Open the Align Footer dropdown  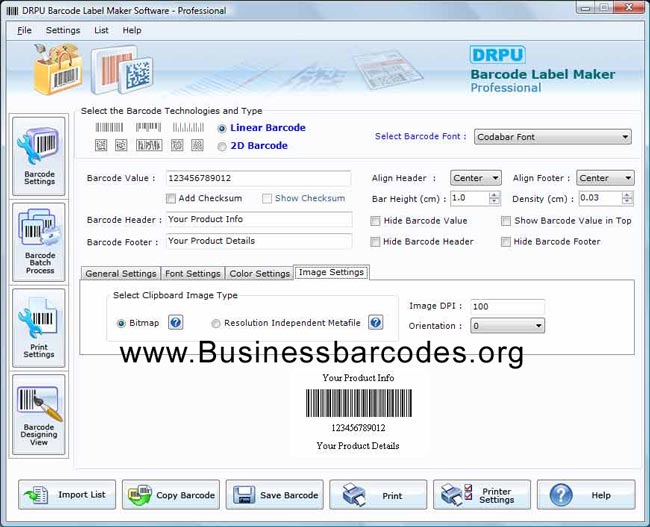click(605, 178)
